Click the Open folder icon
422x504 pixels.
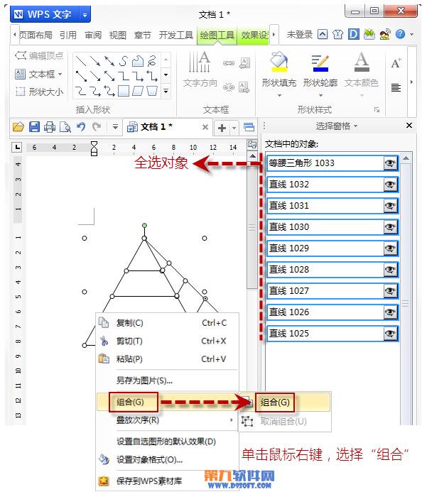coord(18,127)
